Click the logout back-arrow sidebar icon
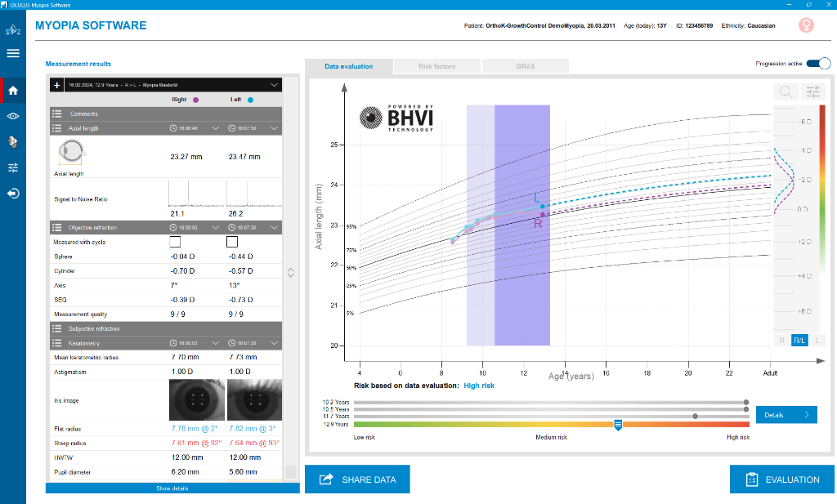Image resolution: width=837 pixels, height=504 pixels. point(13,193)
